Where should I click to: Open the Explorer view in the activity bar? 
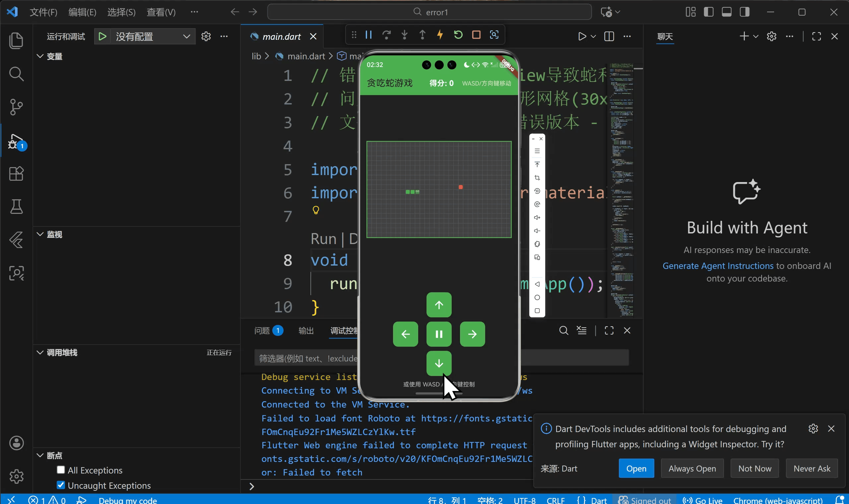(16, 41)
